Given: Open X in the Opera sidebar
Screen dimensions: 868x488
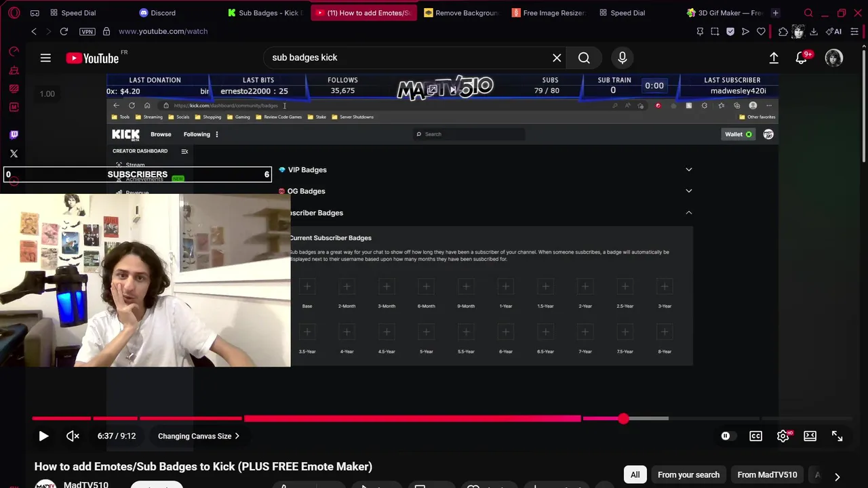Looking at the screenshot, I should 14,154.
